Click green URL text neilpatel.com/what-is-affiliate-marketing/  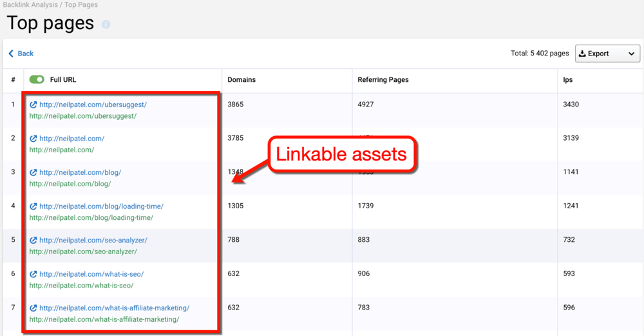coord(104,319)
